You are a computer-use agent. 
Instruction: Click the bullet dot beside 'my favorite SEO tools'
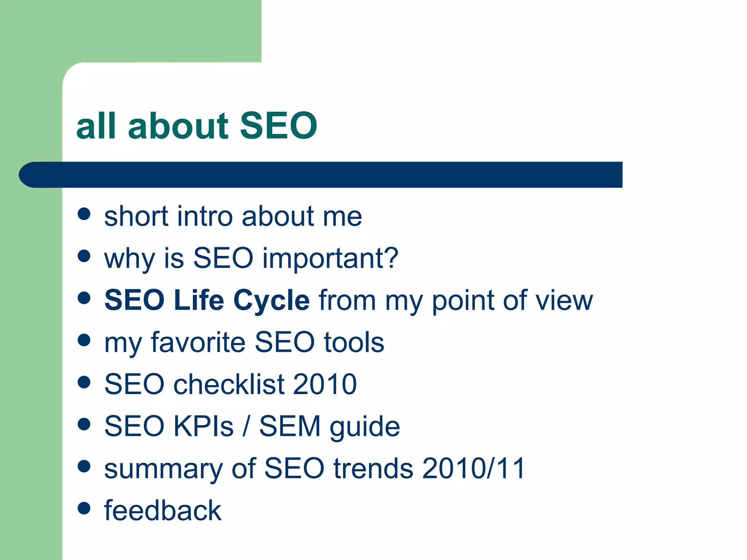(84, 340)
